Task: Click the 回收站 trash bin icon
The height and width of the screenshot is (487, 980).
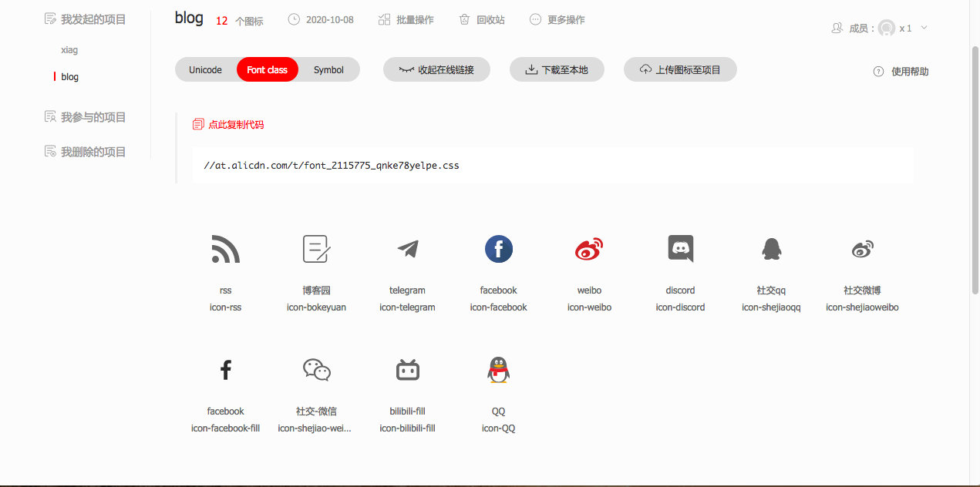Action: tap(464, 19)
